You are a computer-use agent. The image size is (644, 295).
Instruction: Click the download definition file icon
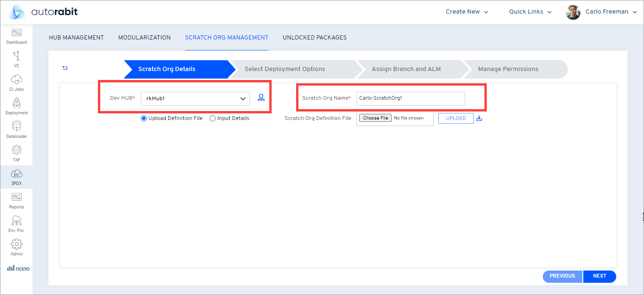[479, 119]
